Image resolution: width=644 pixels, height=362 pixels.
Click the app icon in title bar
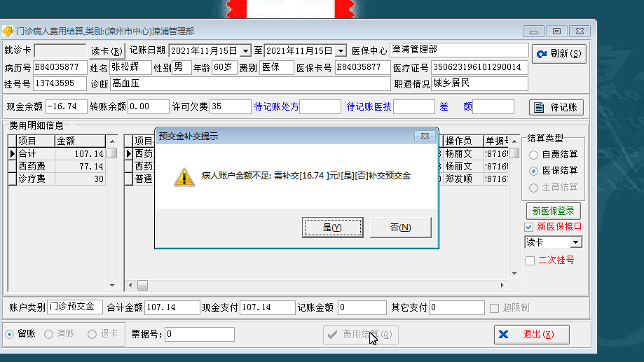click(8, 32)
